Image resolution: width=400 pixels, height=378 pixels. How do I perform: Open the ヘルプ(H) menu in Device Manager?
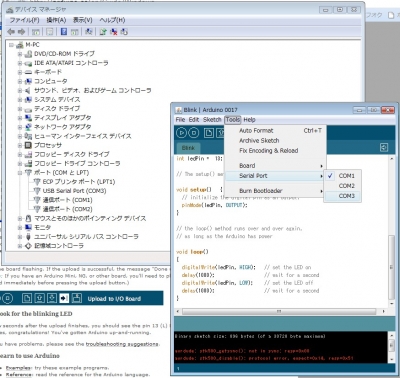[112, 20]
